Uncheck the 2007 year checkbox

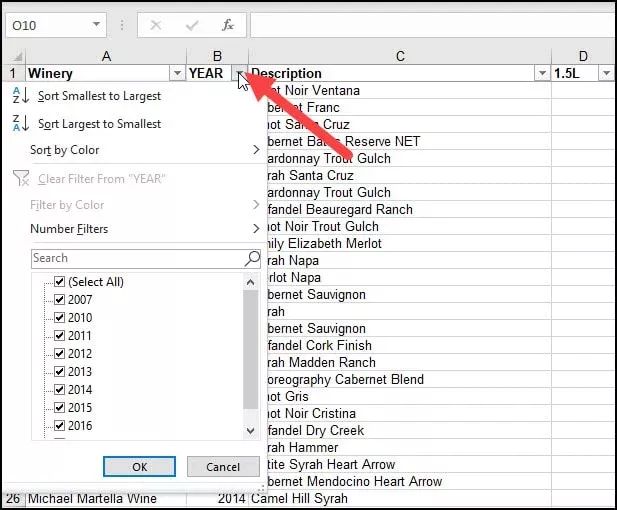click(59, 300)
